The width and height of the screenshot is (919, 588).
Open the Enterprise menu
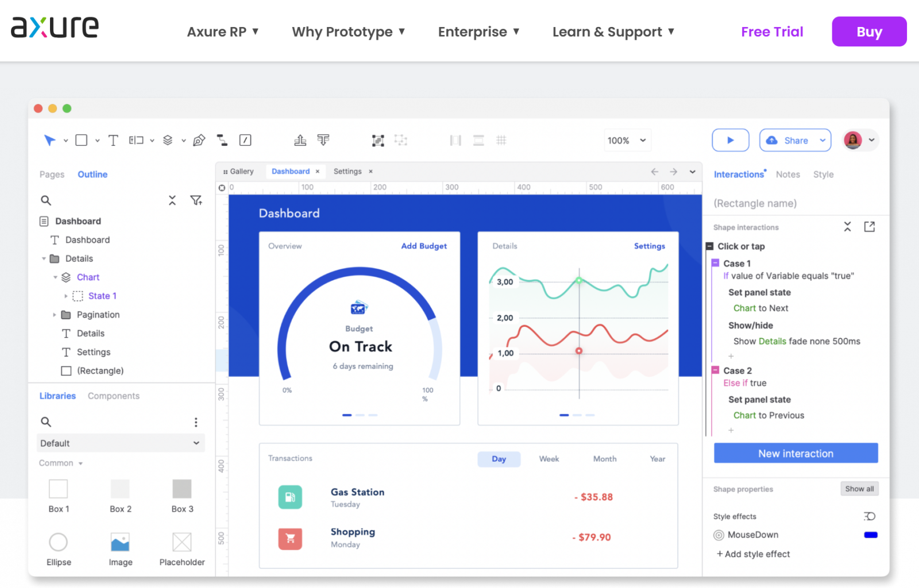[479, 32]
